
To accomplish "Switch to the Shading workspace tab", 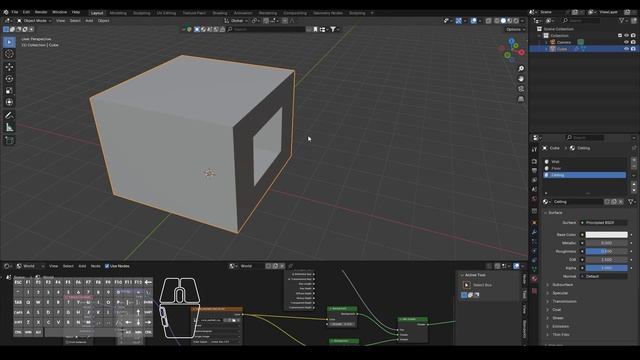I will (220, 13).
